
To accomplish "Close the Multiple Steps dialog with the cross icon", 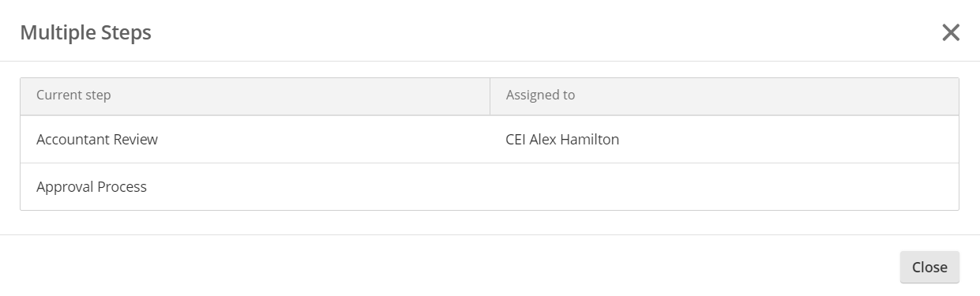I will click(951, 32).
